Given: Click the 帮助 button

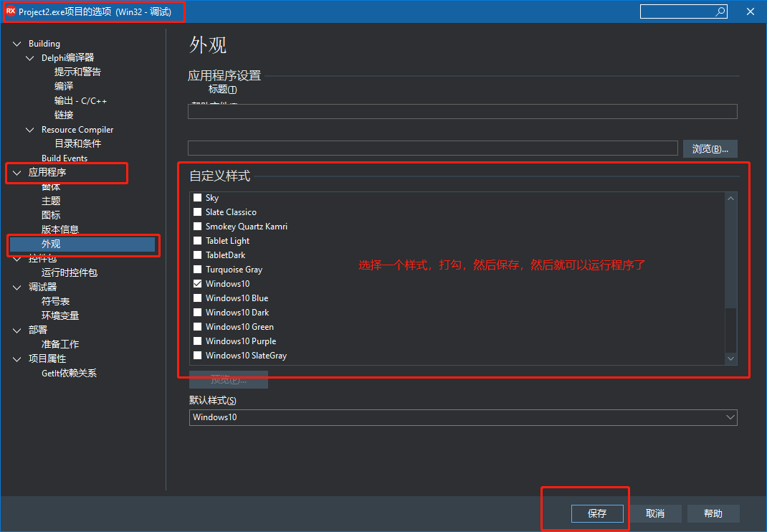Looking at the screenshot, I should pos(713,513).
